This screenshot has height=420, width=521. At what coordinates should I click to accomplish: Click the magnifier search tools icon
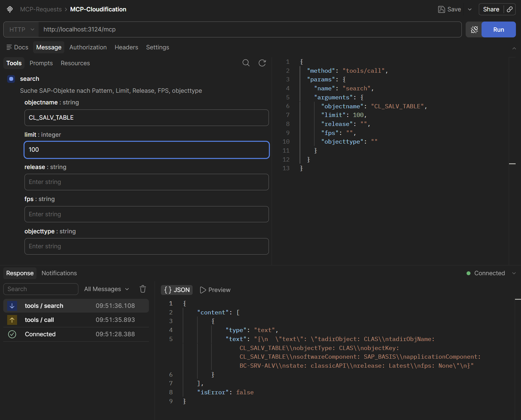(x=246, y=63)
